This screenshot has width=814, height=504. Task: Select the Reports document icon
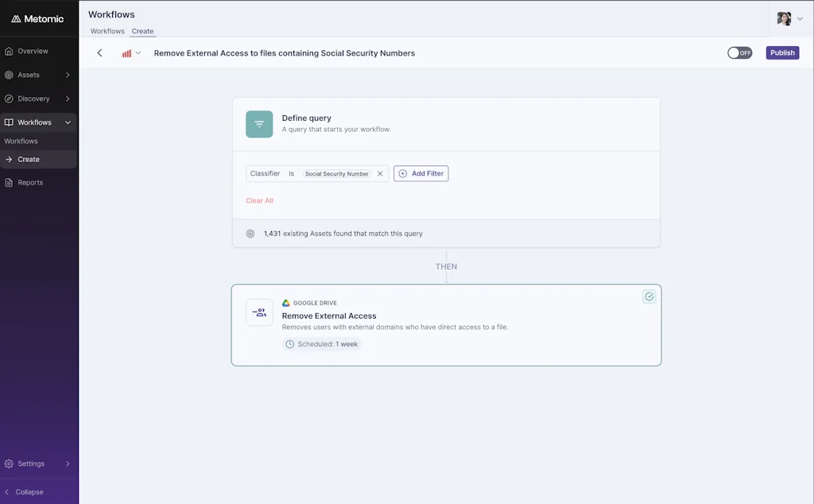pyautogui.click(x=10, y=182)
